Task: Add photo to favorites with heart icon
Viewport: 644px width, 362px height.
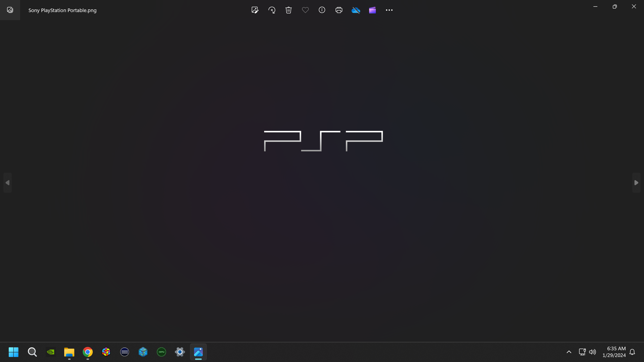Action: (x=305, y=10)
